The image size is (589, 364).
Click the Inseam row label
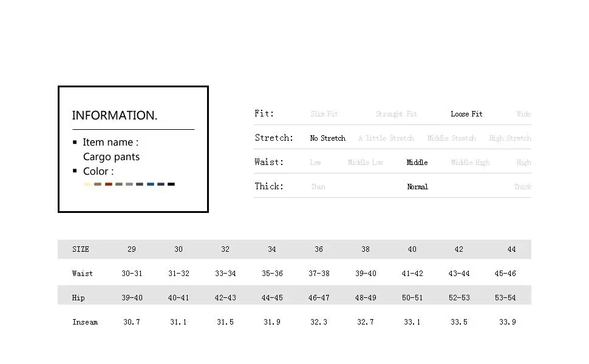85,322
